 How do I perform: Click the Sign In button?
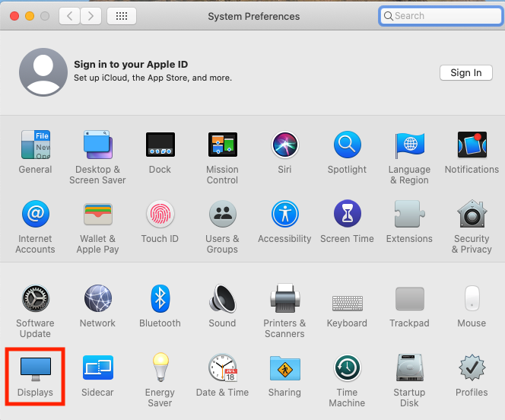(465, 73)
